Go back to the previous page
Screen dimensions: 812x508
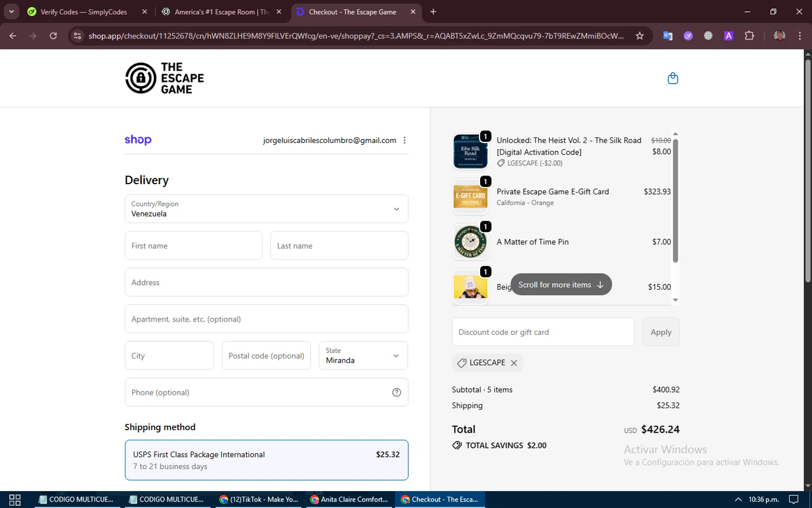13,36
